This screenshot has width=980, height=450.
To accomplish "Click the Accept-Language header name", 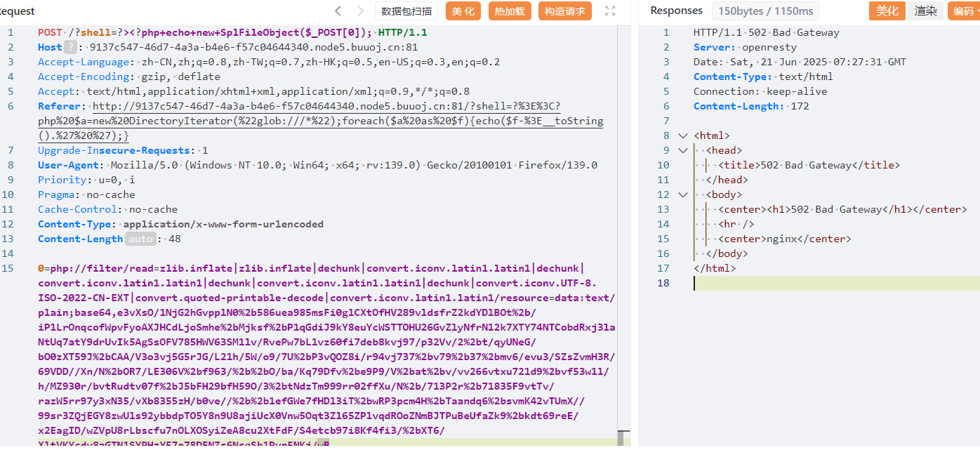I will [84, 62].
